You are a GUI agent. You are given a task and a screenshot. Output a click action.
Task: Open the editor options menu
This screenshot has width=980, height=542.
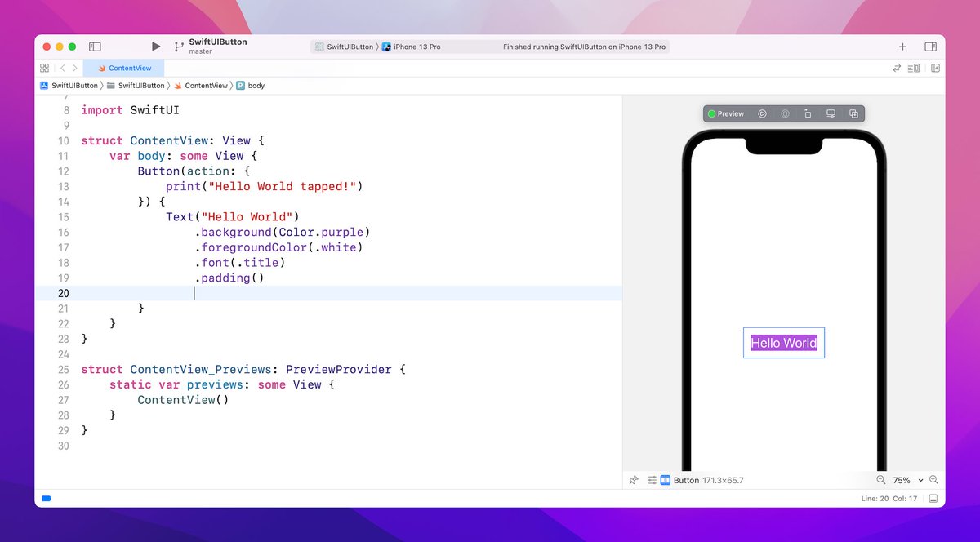[915, 68]
